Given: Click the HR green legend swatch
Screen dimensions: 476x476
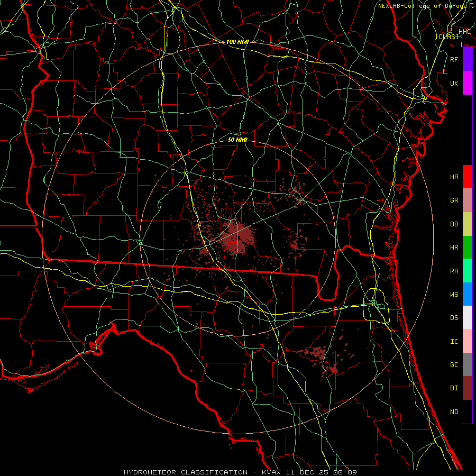Looking at the screenshot, I should [467, 248].
